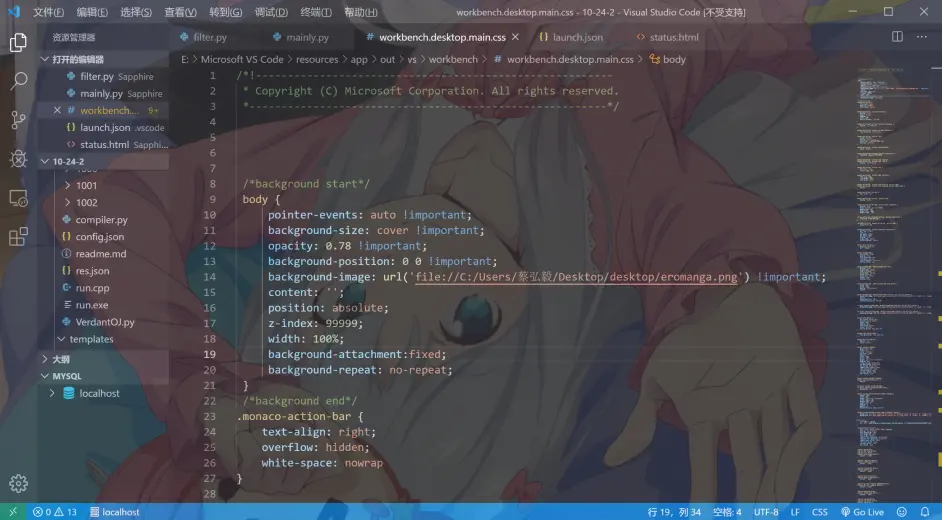Click workbench.desktop.main.css in the breadcrumb
The width and height of the screenshot is (942, 520).
point(564,59)
